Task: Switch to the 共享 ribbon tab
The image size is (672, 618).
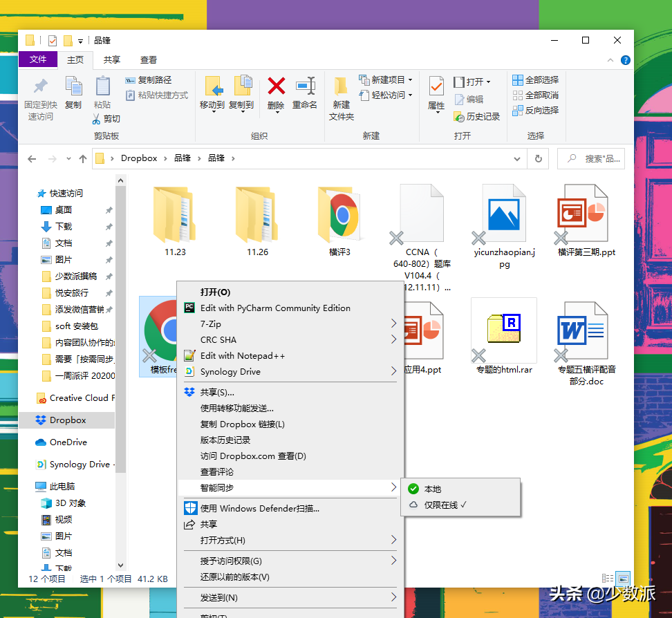Action: 112,60
